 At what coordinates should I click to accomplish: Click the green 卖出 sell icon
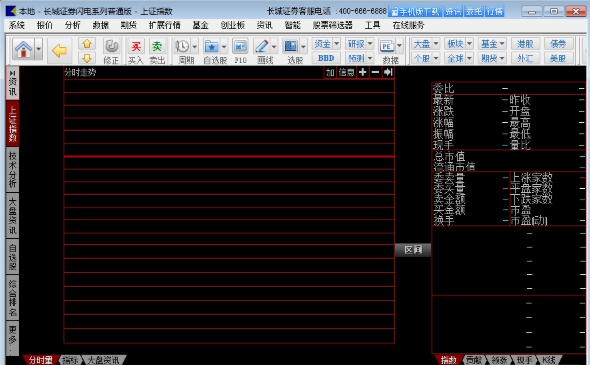(157, 51)
